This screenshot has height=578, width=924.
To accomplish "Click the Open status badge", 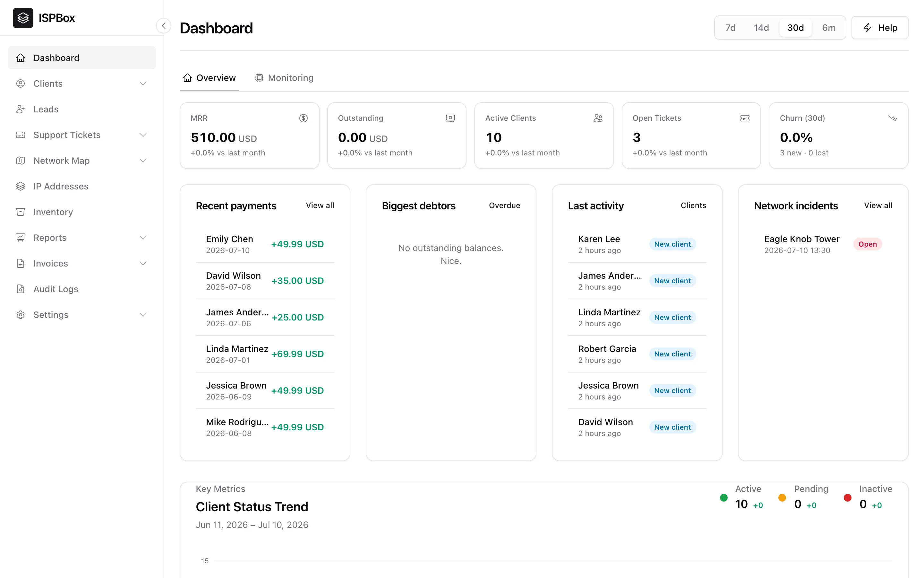I will pyautogui.click(x=868, y=244).
